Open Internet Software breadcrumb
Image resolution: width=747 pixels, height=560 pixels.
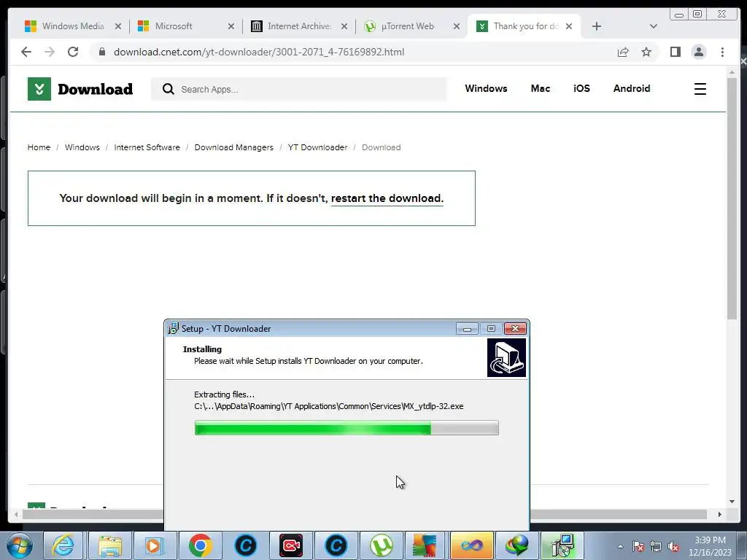[147, 147]
